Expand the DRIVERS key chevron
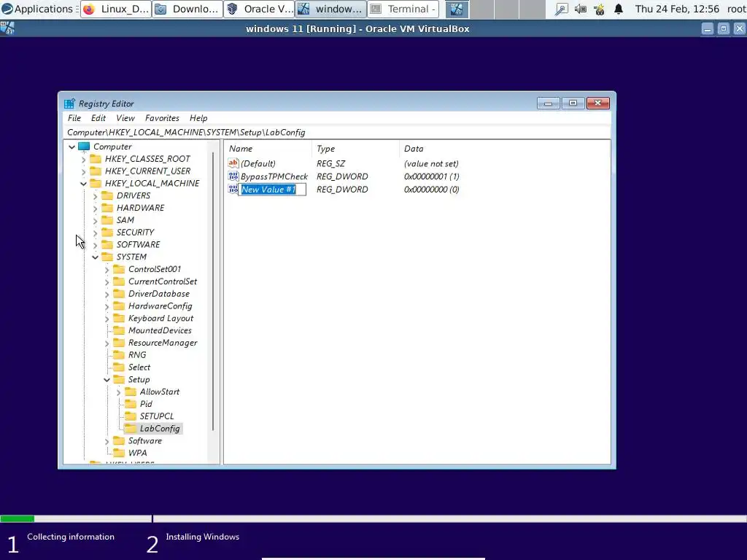Viewport: 747px width, 560px height. click(95, 195)
